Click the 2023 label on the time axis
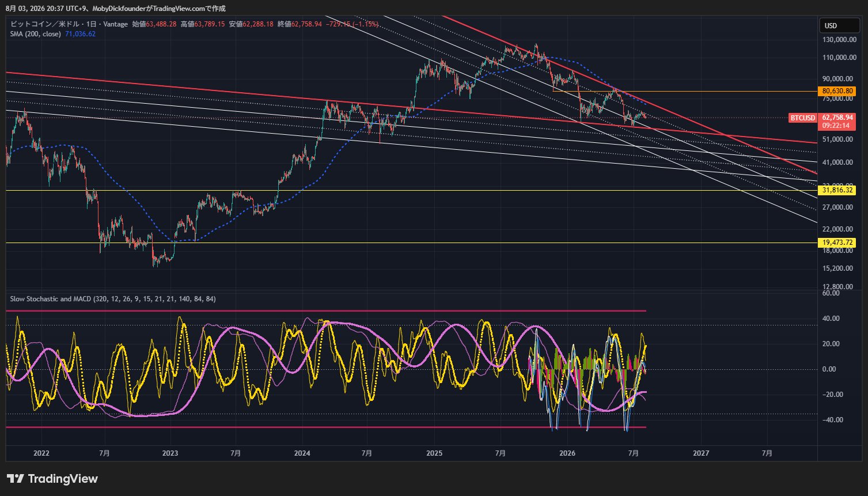The image size is (868, 496). (x=170, y=453)
